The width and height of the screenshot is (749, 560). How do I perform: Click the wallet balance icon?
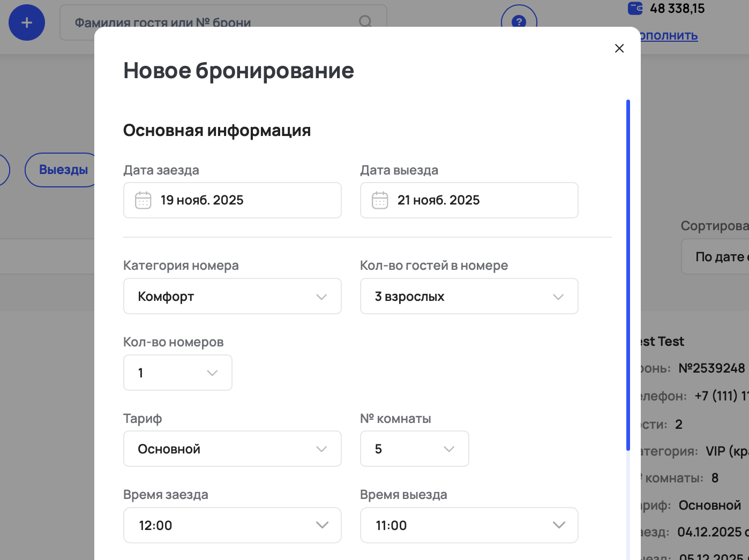635,8
